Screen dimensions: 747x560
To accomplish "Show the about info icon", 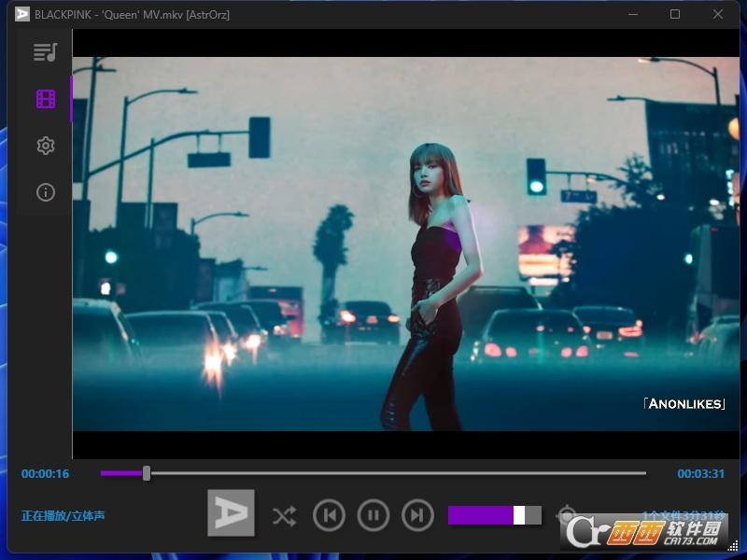I will (46, 192).
